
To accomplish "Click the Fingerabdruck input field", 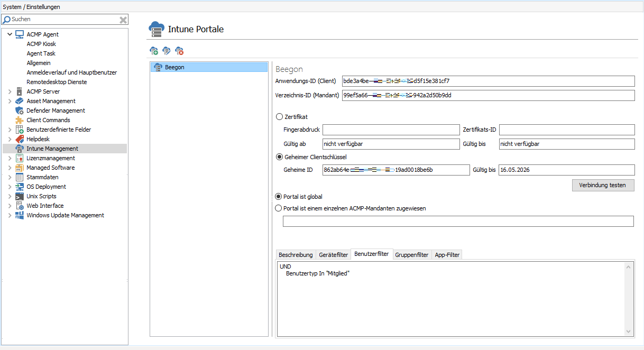I will click(391, 130).
